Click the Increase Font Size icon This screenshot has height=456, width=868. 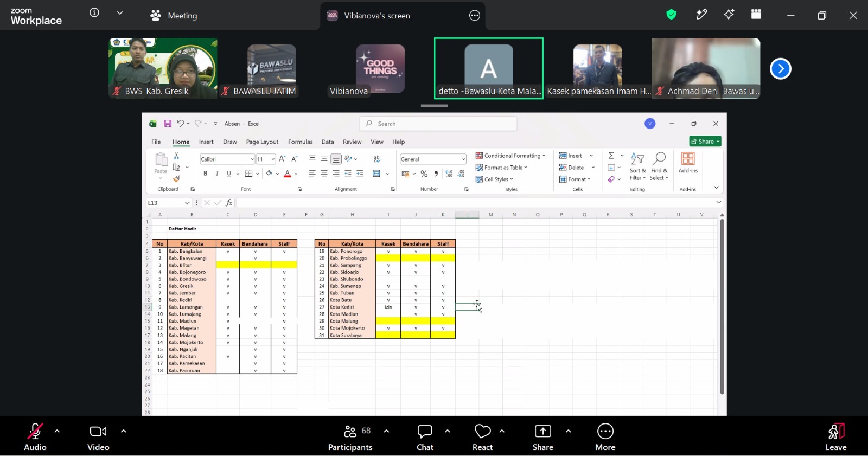pos(282,159)
